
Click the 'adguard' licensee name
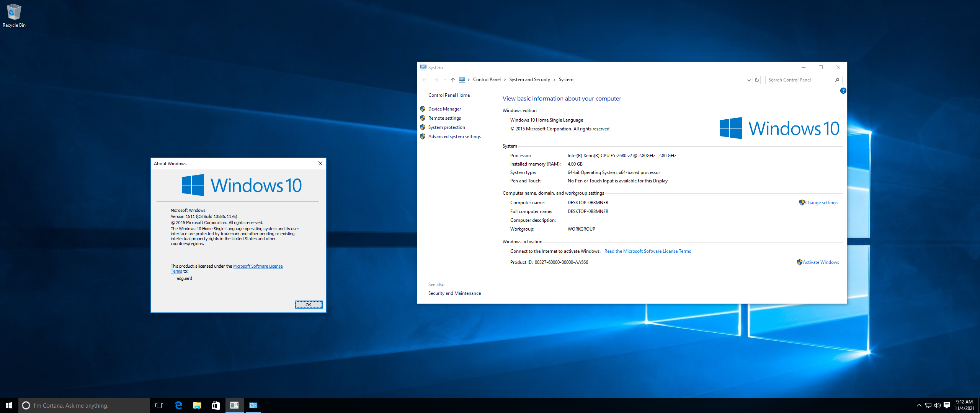[184, 278]
